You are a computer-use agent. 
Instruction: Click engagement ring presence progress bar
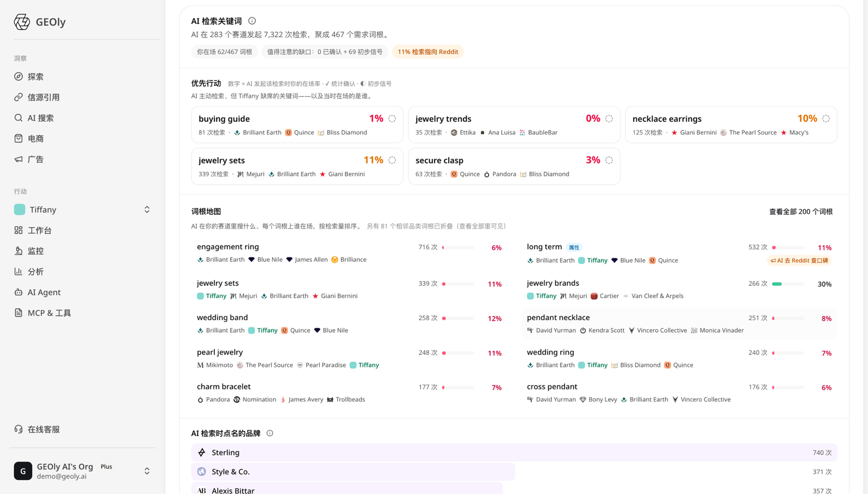pyautogui.click(x=458, y=248)
